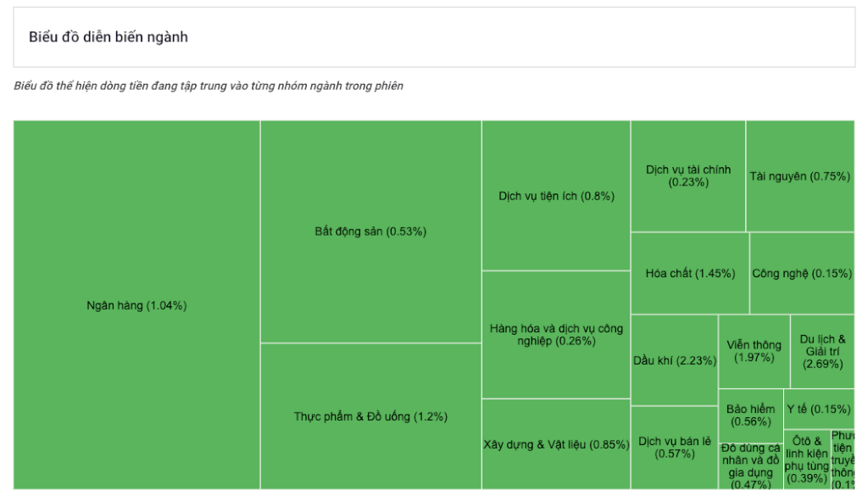
Task: Click the Bất động sản (0.53%) block
Action: (371, 231)
